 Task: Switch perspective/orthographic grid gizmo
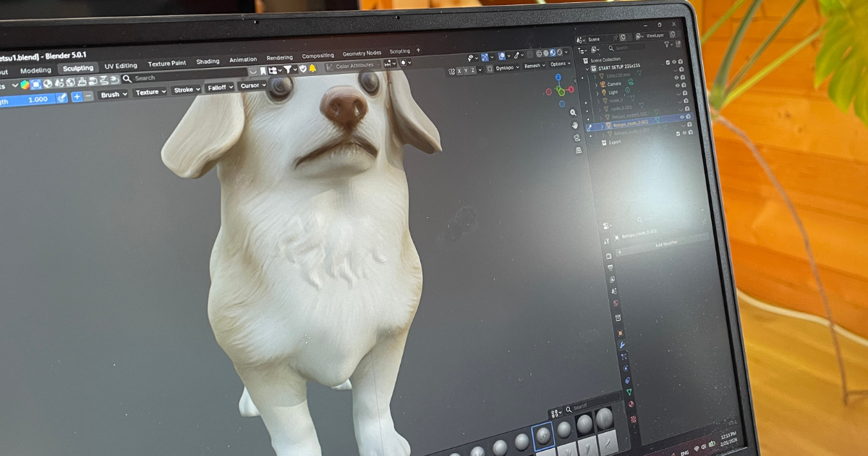(579, 150)
